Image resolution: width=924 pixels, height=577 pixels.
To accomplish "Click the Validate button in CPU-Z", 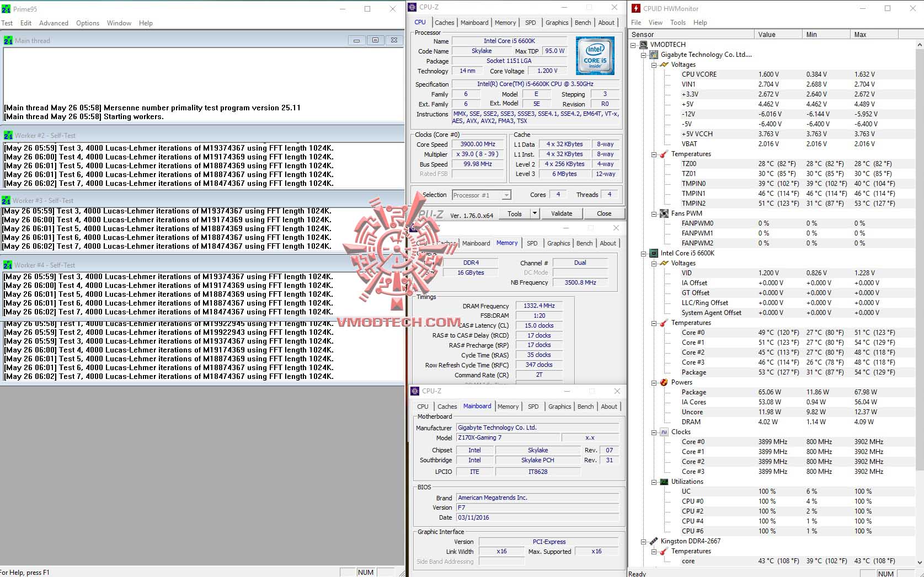I will coord(562,213).
